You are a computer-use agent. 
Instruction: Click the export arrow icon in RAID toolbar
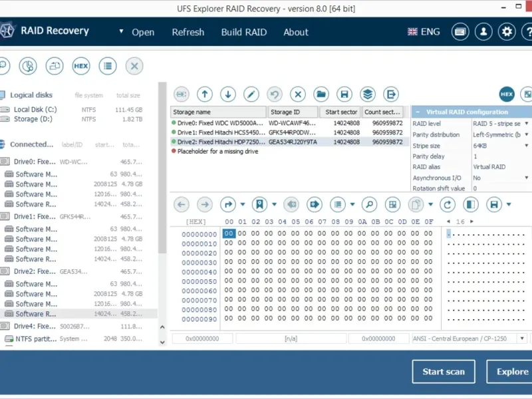[391, 94]
